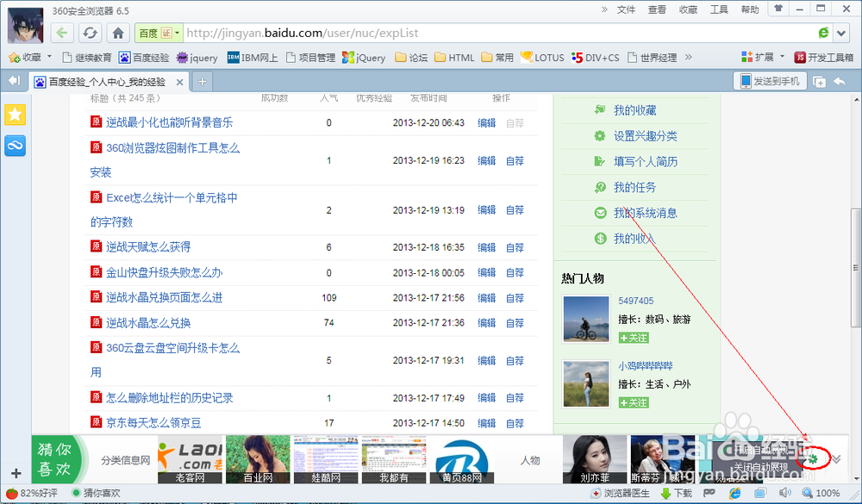Viewport: 862px width, 504px height.
Task: Click 编辑 for 金山快盘升级失败怎么办
Action: [x=486, y=272]
